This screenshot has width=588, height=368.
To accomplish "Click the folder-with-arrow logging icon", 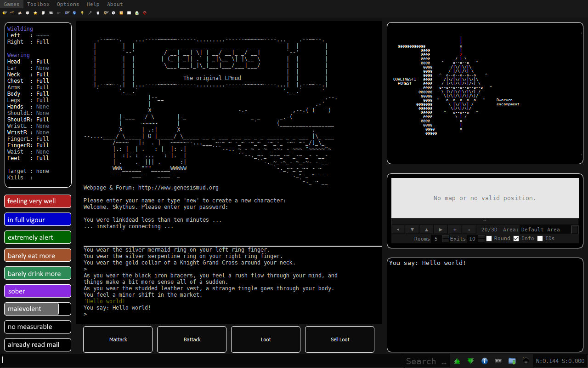I will 512,361.
